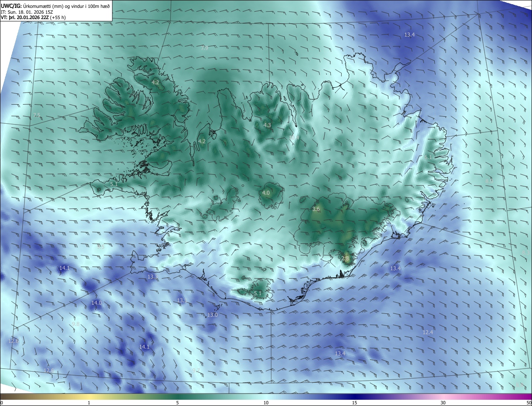The image size is (532, 406).
Task: Click the 4.3 value label in northern Iceland
Action: click(267, 125)
